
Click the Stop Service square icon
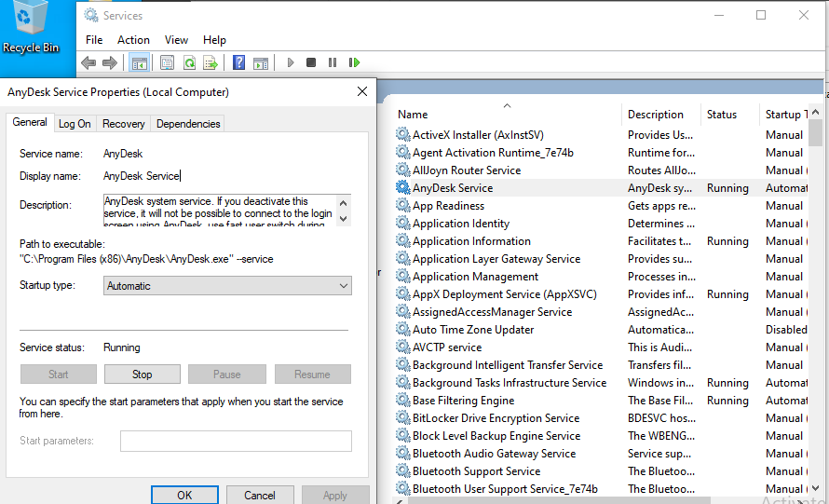(311, 63)
